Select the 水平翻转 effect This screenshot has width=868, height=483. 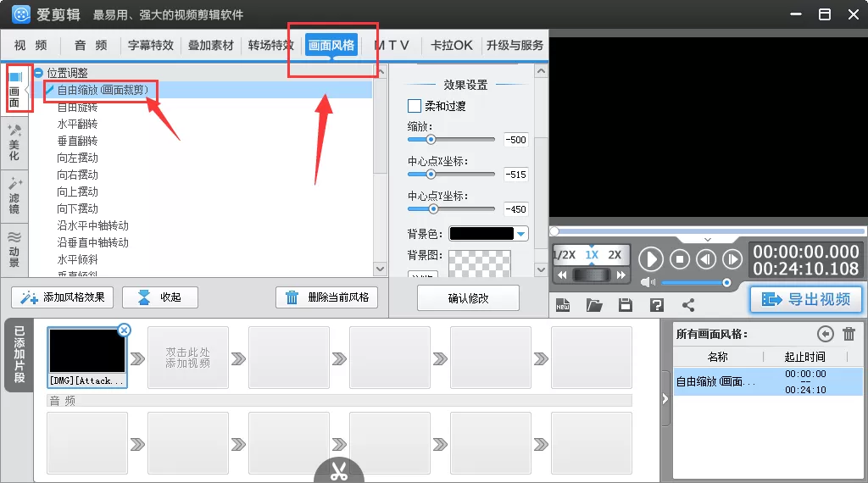point(77,124)
